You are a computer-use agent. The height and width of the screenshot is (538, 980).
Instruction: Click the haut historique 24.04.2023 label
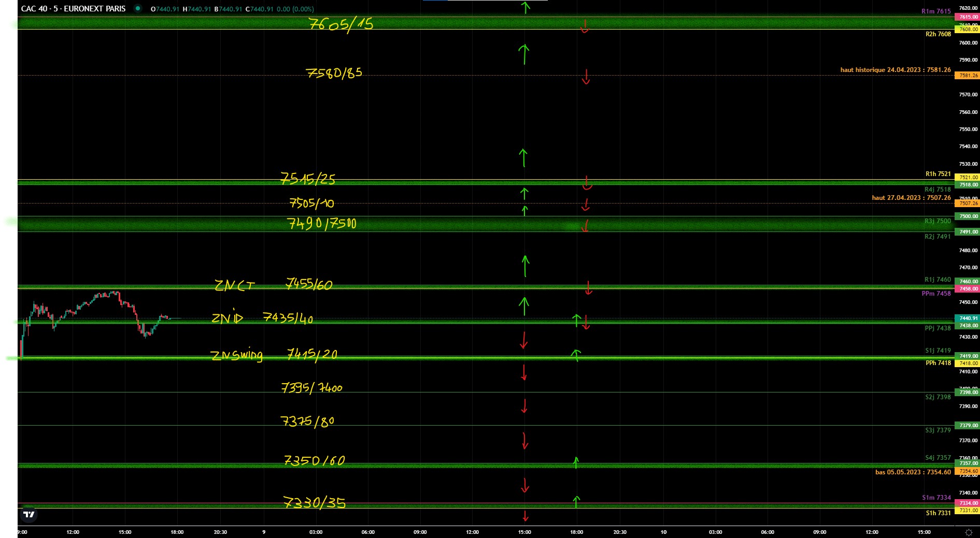896,69
